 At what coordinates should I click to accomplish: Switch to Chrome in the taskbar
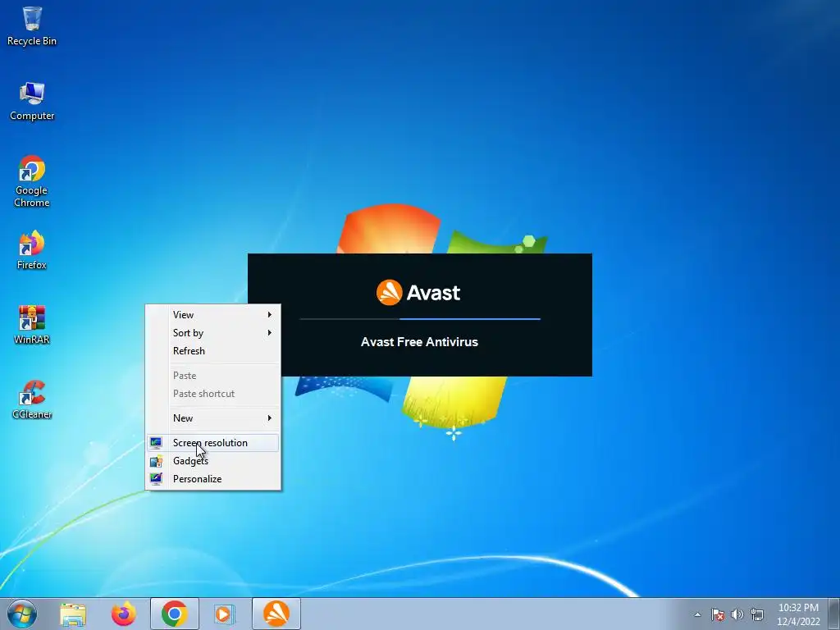click(x=175, y=614)
